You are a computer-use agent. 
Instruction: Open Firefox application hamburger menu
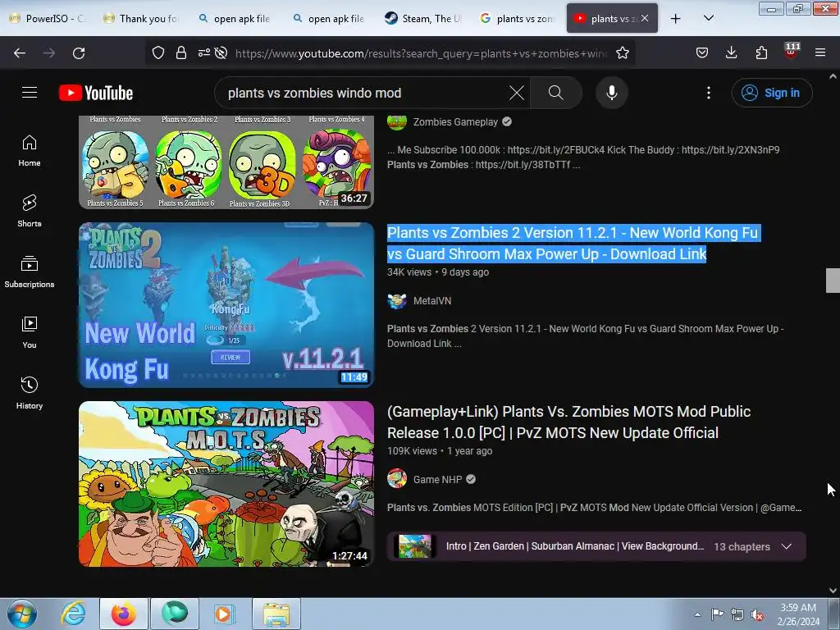[x=820, y=52]
